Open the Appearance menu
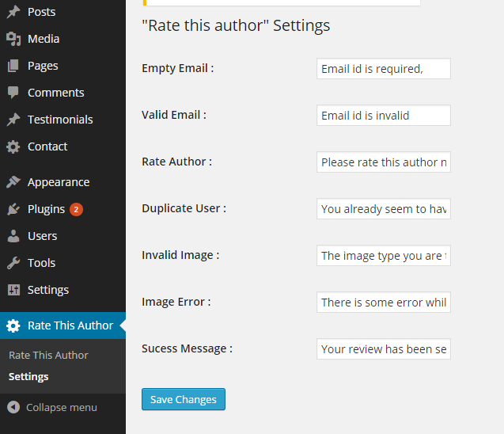Screen dimensions: 504x434 point(63,182)
